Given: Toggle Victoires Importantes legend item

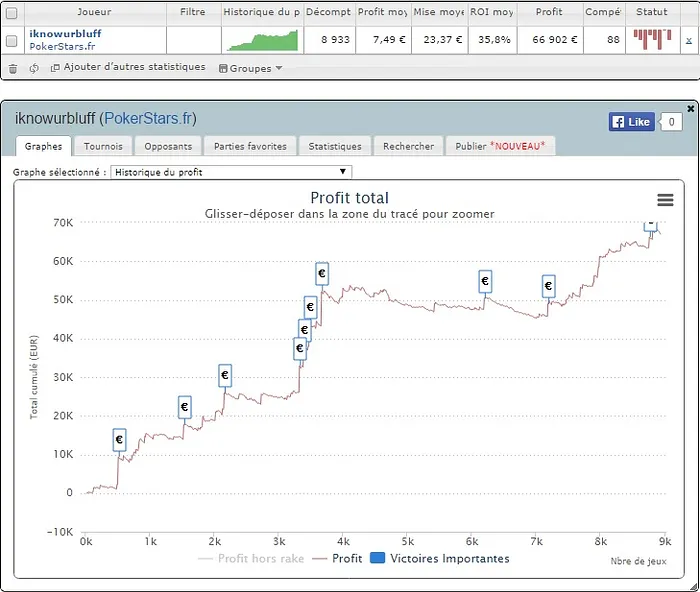Looking at the screenshot, I should (440, 559).
